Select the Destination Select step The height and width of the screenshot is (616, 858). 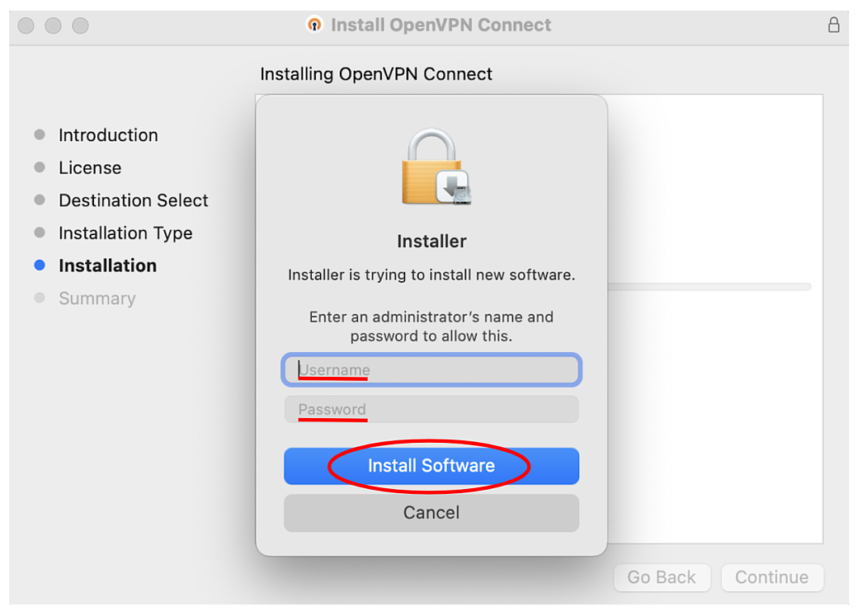(134, 200)
